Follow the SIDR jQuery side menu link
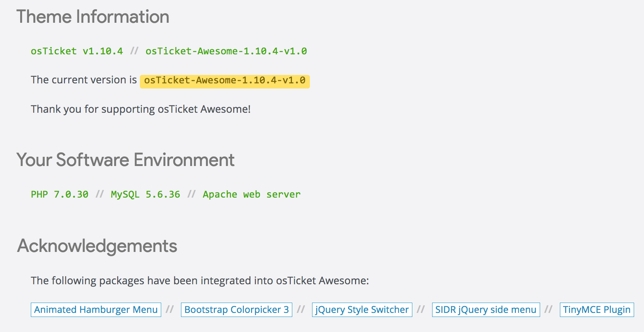Image resolution: width=644 pixels, height=332 pixels. point(485,310)
